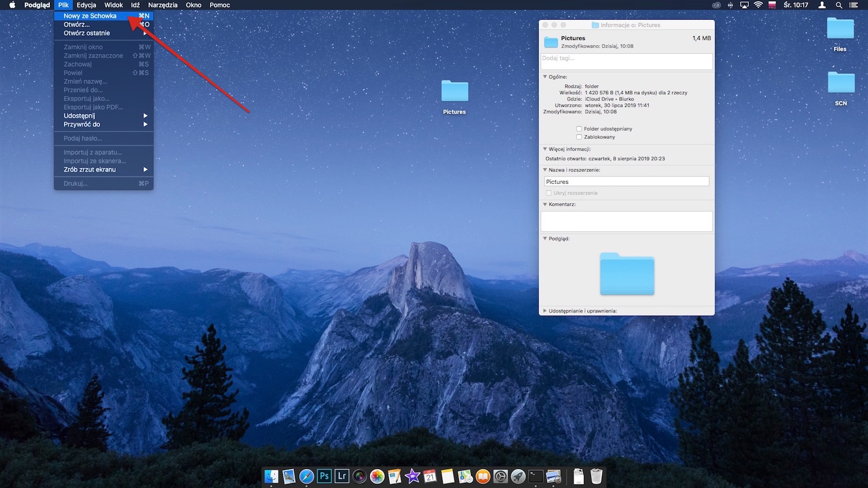
Task: Open System Preferences from the Dock
Action: [501, 476]
